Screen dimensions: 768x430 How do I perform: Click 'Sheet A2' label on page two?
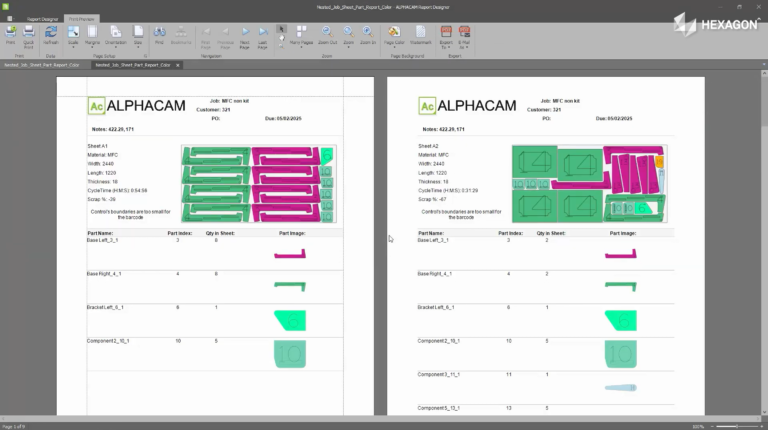pos(428,146)
